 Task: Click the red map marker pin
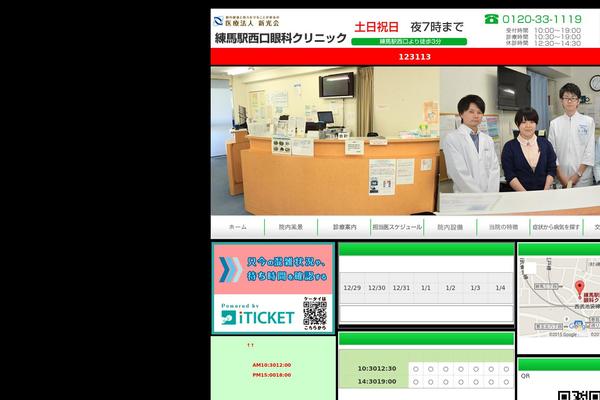(x=580, y=288)
